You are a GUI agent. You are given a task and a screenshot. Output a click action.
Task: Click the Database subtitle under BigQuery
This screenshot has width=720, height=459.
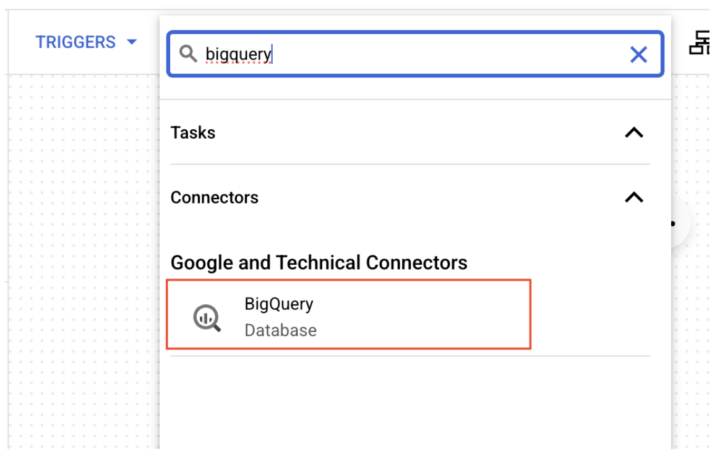point(281,330)
